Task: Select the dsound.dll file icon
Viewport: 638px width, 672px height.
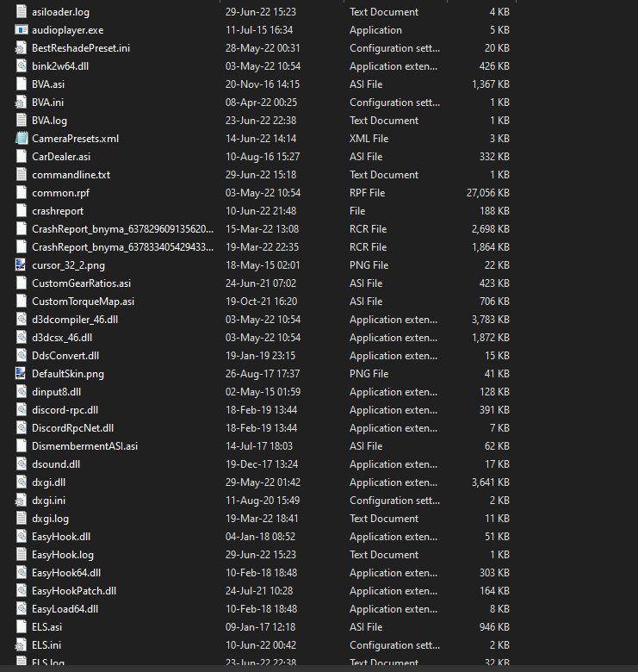Action: click(x=21, y=464)
